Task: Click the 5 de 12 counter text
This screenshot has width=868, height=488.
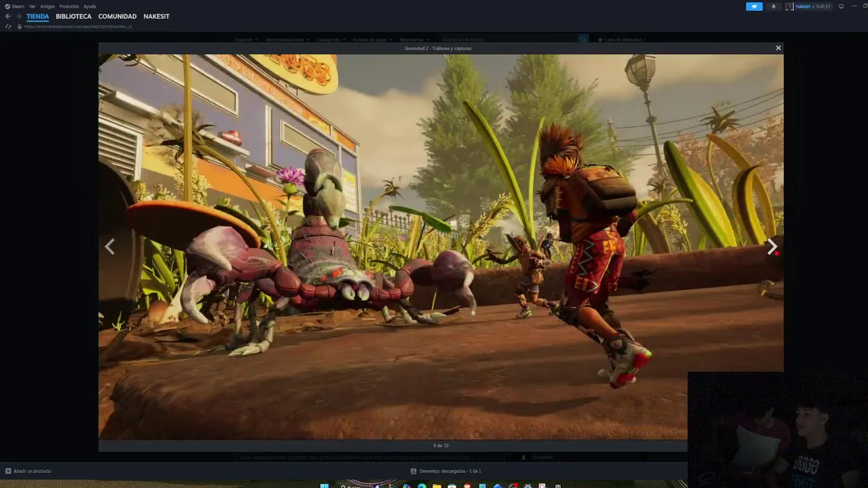Action: [x=441, y=445]
